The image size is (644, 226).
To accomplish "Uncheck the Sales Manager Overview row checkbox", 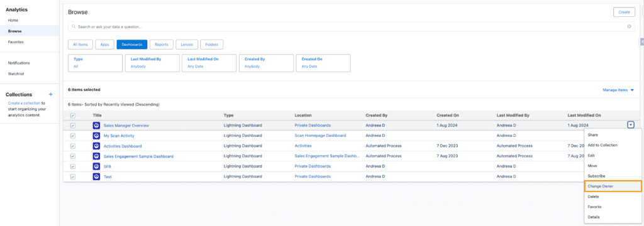I will [x=73, y=126].
